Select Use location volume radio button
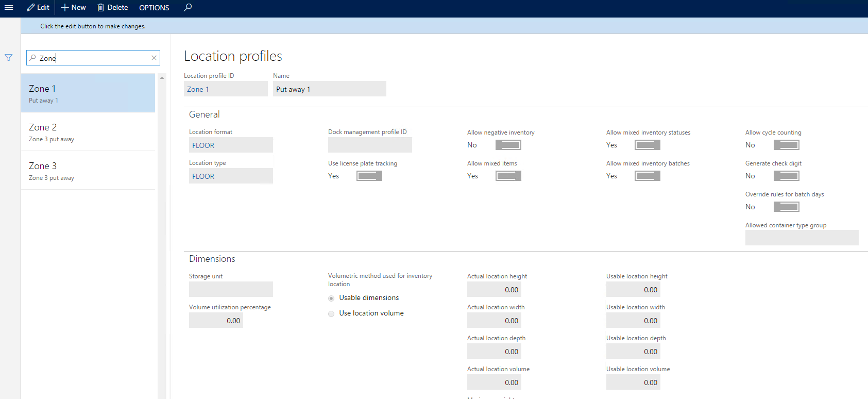 [x=331, y=314]
